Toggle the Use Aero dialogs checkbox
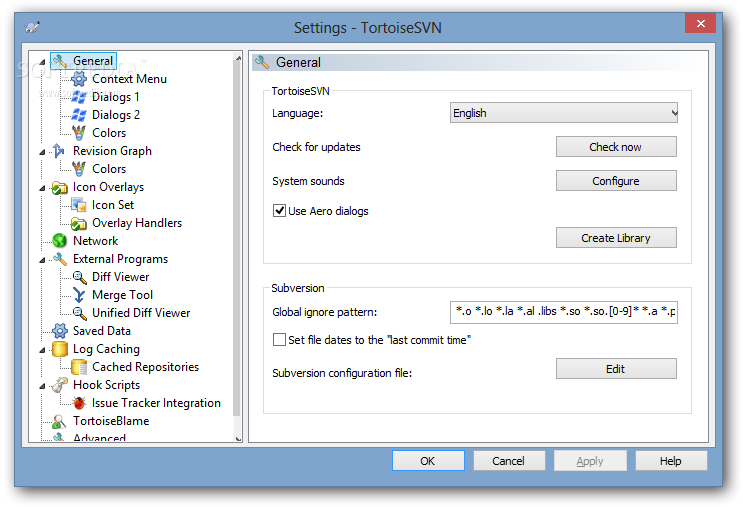The height and width of the screenshot is (507, 743). coord(280,211)
